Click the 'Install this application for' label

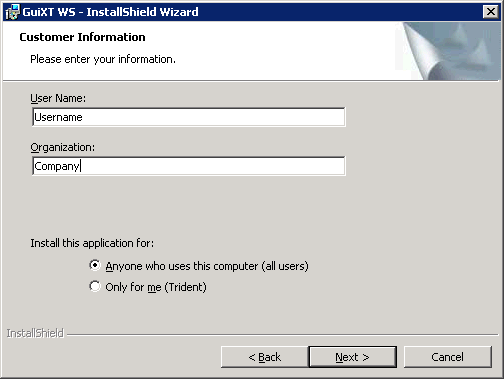tap(92, 243)
